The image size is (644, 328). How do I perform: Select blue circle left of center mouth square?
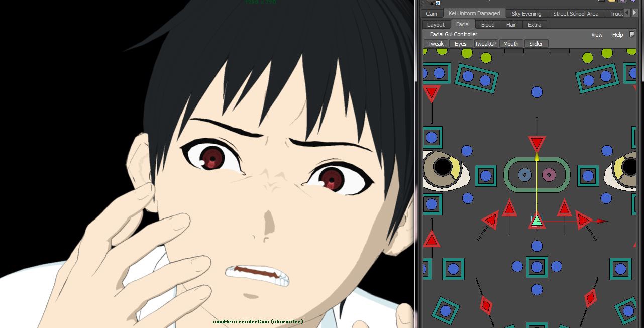(517, 267)
